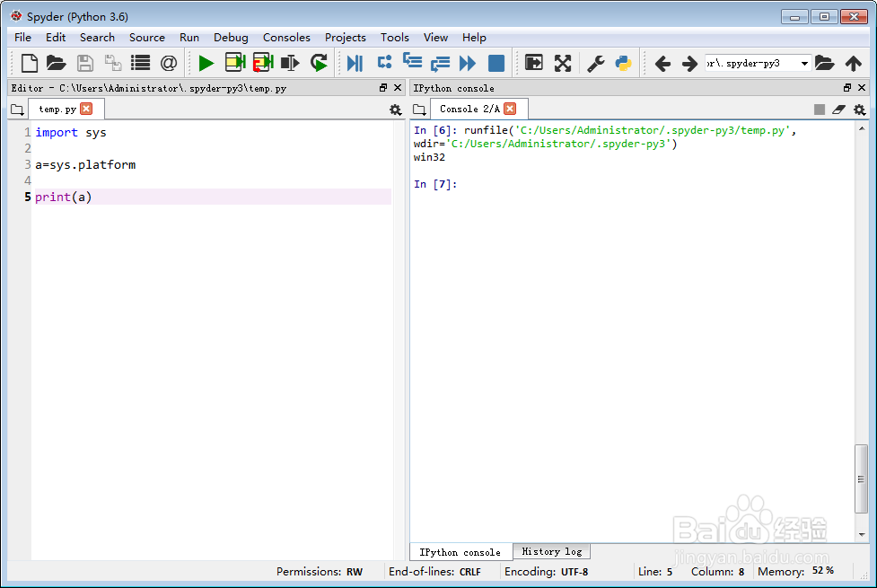Open Preferences with the wrench icon
877x588 pixels.
(596, 63)
